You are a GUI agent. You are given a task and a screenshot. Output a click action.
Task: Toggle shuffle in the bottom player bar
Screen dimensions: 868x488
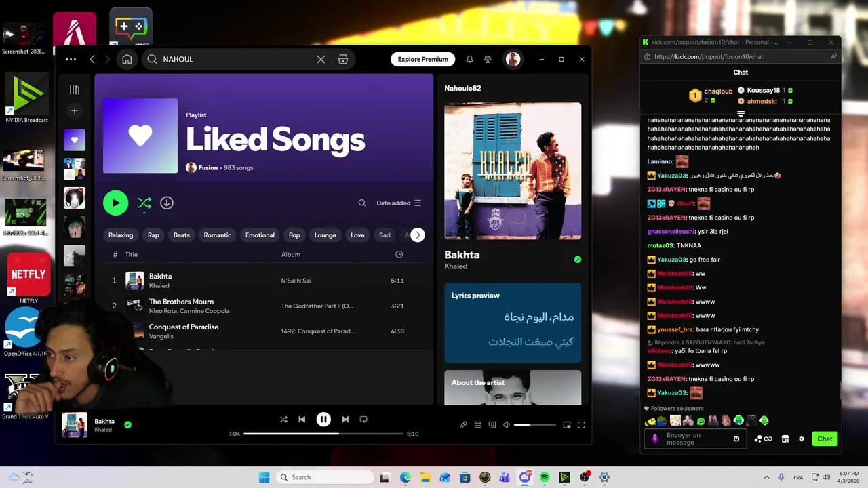(x=283, y=420)
